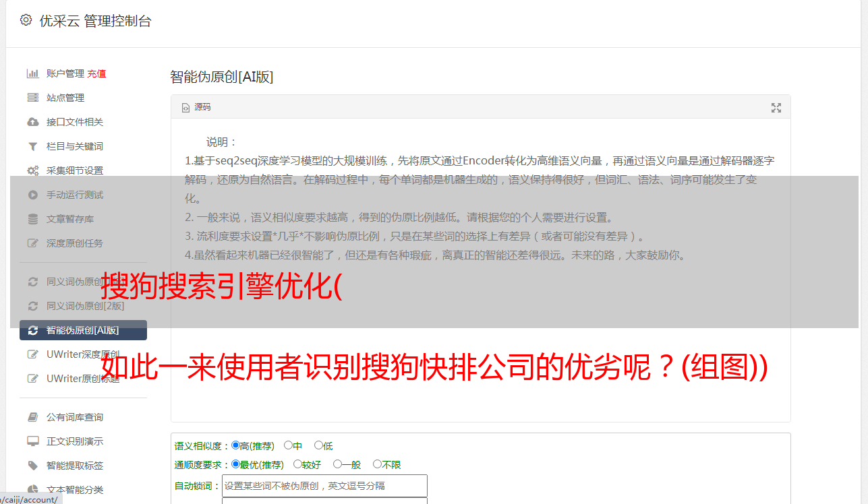Image resolution: width=868 pixels, height=504 pixels.
Task: Click the 智能提取标签 tag icon
Action: [x=32, y=466]
